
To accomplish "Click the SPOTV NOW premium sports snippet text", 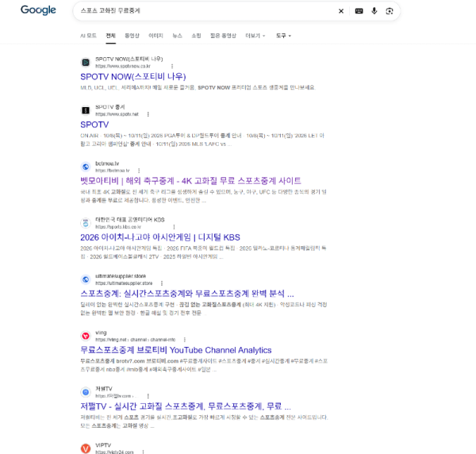I will point(198,87).
